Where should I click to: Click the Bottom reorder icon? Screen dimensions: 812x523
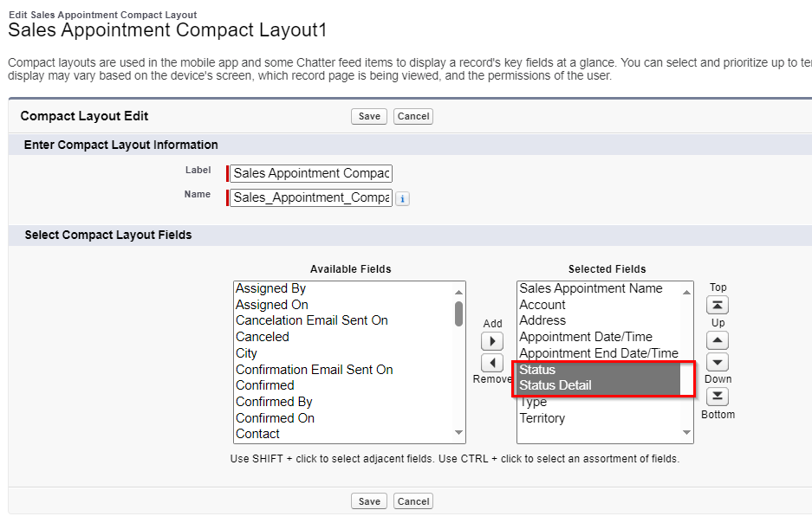click(718, 397)
